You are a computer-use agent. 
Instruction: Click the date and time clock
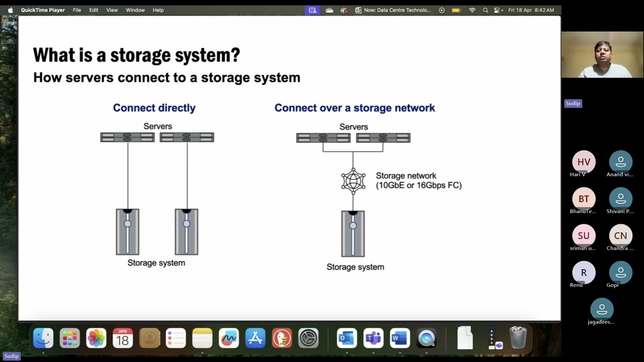531,10
